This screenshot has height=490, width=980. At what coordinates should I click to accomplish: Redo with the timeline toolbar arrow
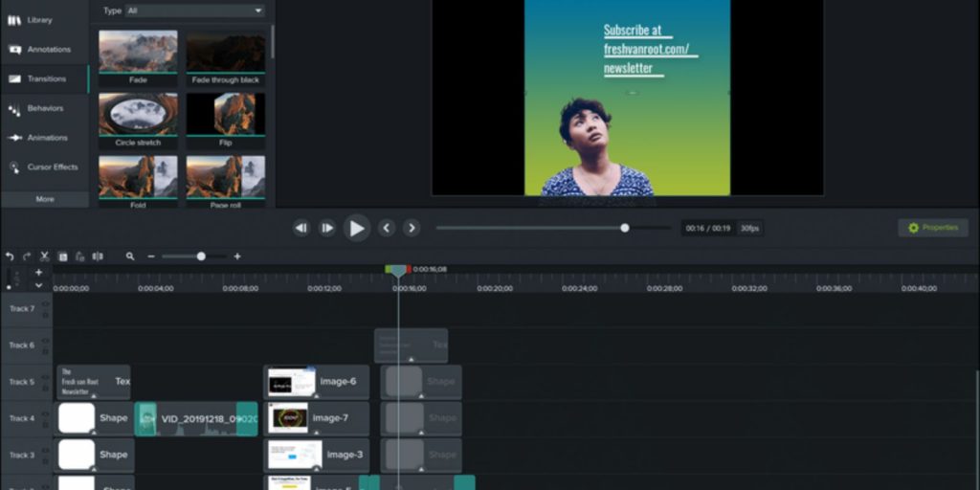(x=27, y=256)
